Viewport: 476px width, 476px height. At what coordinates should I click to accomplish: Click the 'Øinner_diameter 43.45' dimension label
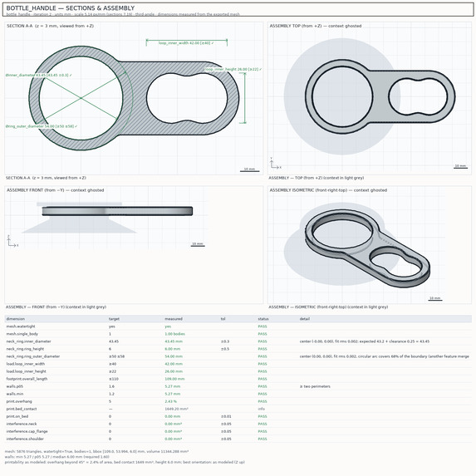[39, 75]
